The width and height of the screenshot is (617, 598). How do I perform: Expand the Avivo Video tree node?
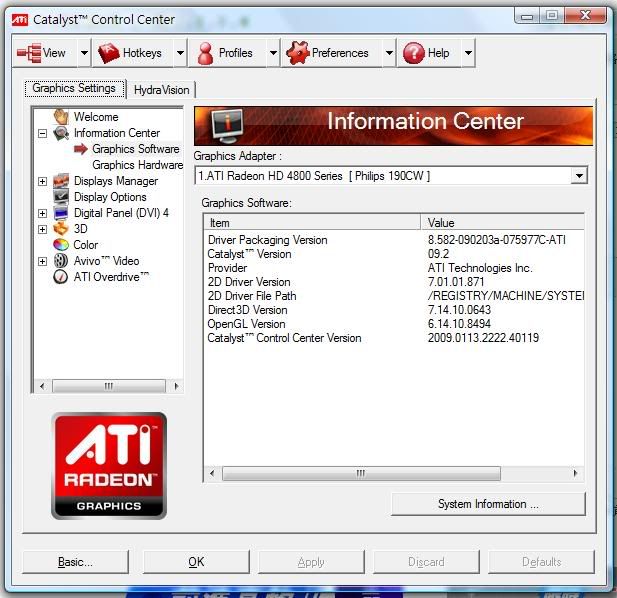pyautogui.click(x=42, y=261)
